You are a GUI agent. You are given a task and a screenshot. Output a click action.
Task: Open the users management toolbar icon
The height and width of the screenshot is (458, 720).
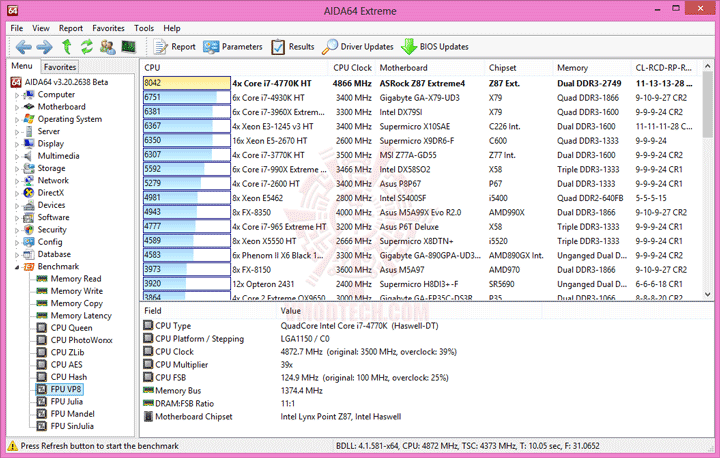(107, 47)
